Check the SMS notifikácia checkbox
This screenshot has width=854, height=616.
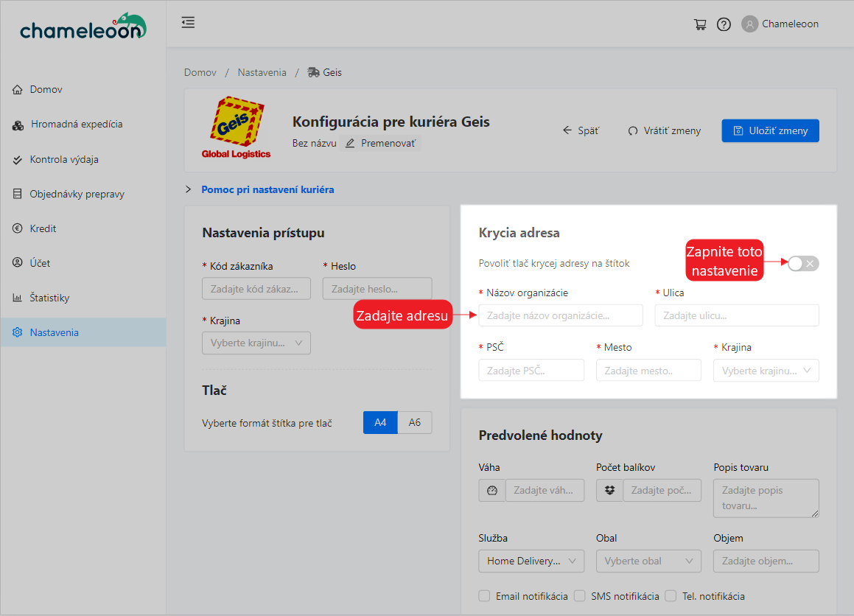(579, 596)
